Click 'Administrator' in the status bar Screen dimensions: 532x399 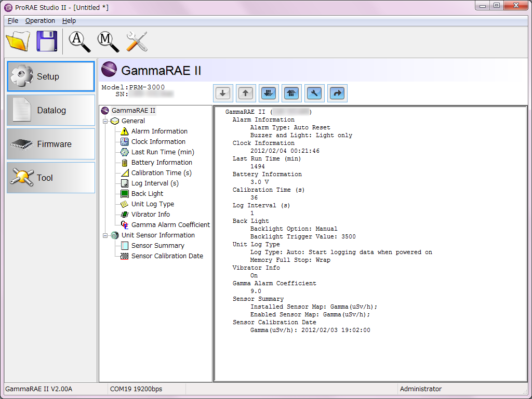[421, 389]
